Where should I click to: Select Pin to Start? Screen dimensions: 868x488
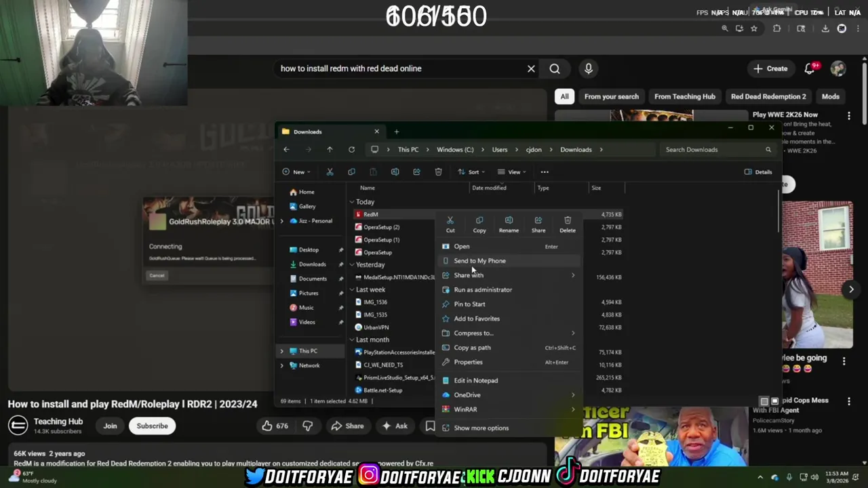(x=508, y=304)
